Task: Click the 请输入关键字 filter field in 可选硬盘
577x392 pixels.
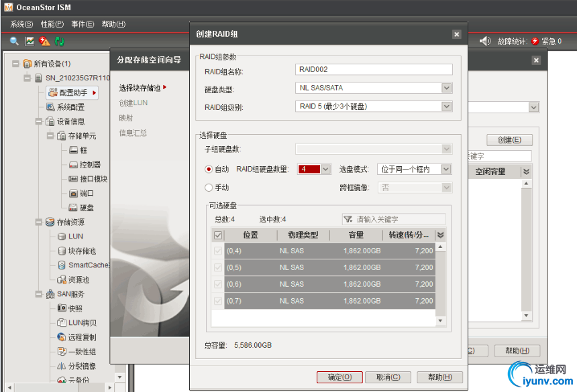Action: coord(394,219)
